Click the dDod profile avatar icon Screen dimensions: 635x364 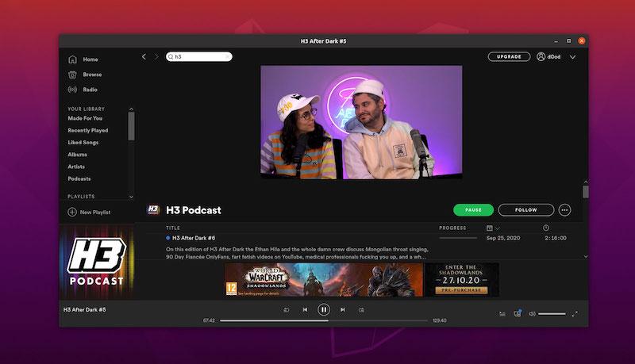click(541, 56)
